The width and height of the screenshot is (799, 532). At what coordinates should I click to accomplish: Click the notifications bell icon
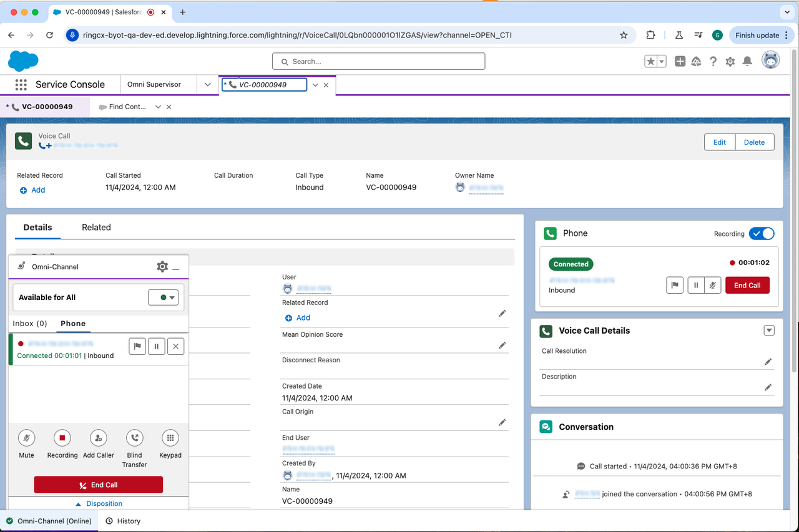pos(747,62)
